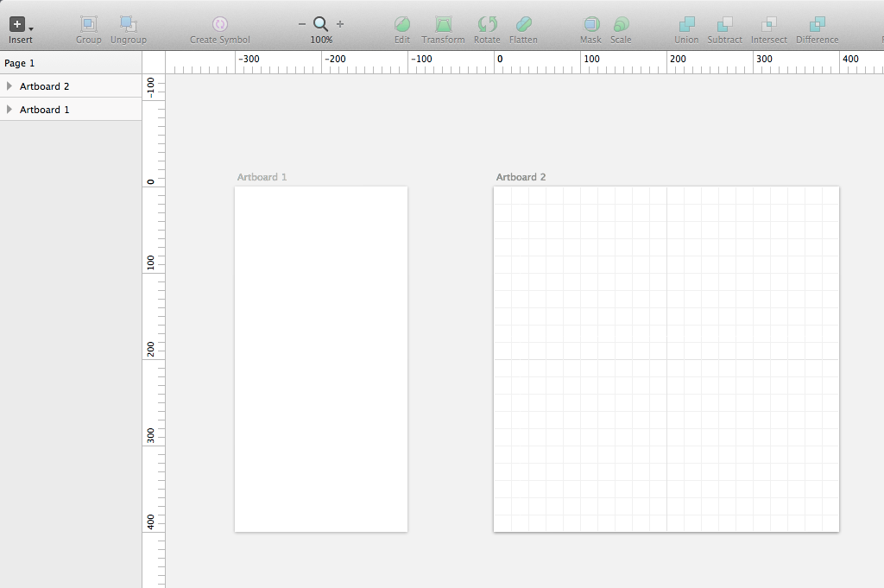
Task: Click the Flatten icon
Action: pyautogui.click(x=523, y=24)
